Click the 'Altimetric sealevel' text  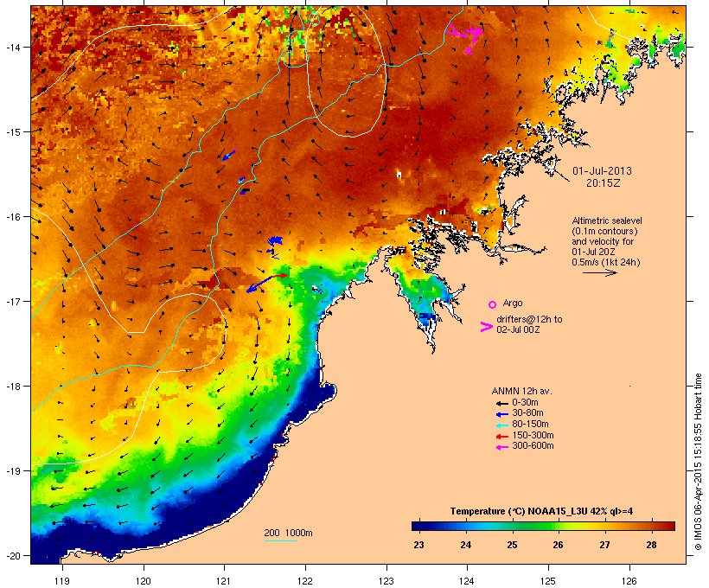click(x=607, y=220)
